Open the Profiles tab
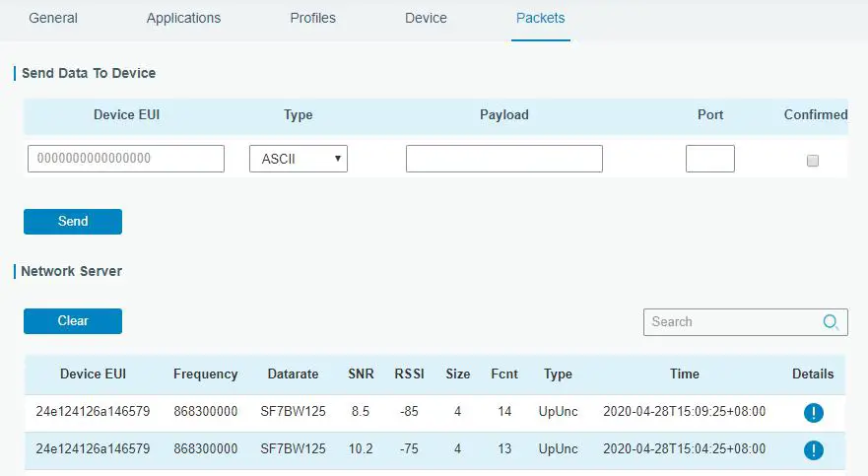The height and width of the screenshot is (476, 868). click(x=312, y=19)
